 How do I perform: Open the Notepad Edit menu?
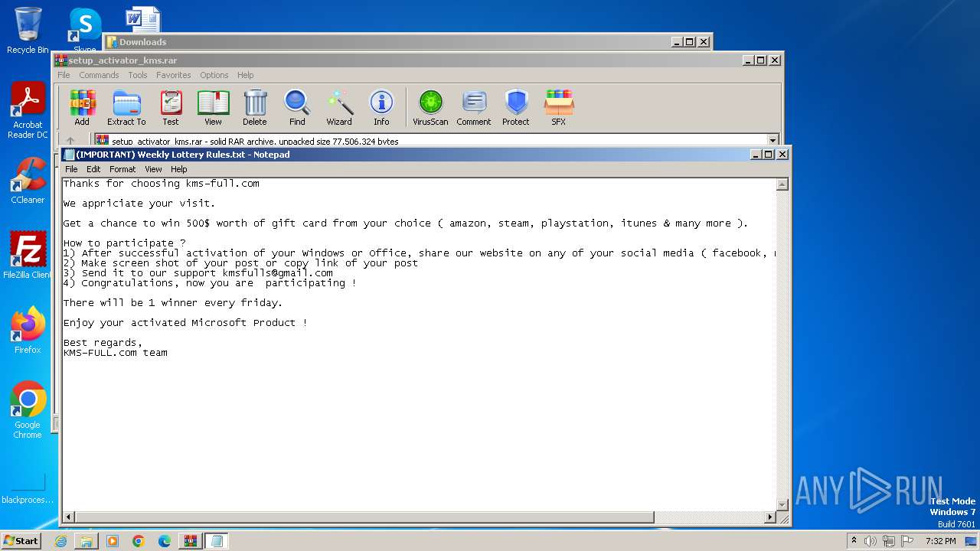pos(93,169)
